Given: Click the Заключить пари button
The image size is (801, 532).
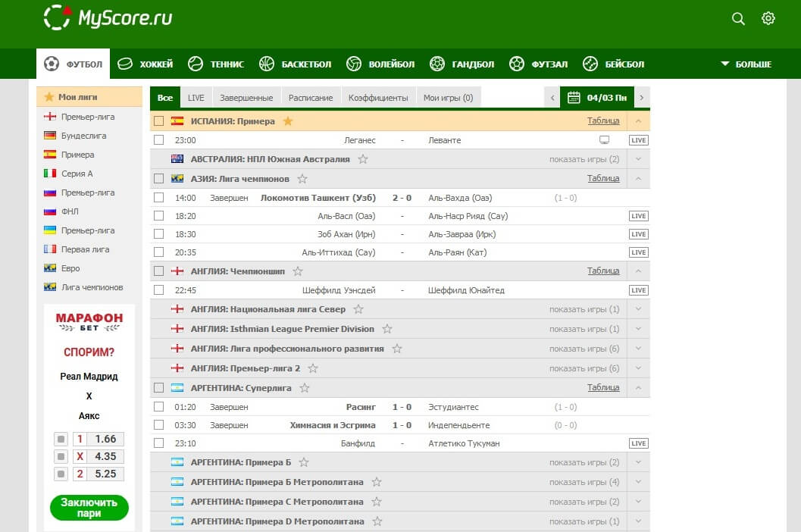Looking at the screenshot, I should (89, 508).
